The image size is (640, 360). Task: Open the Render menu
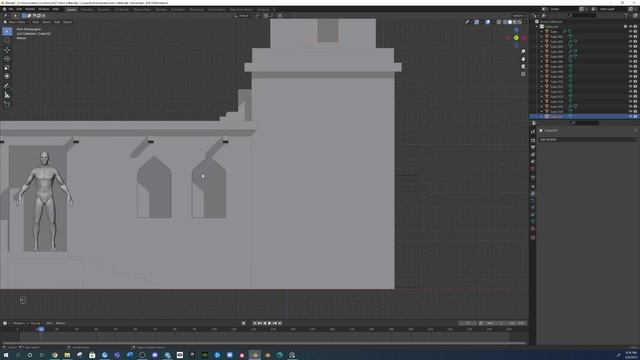point(30,9)
